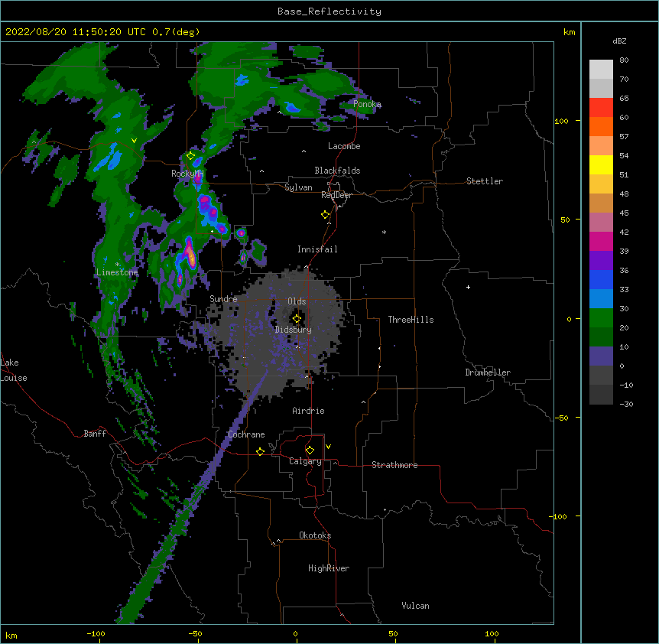Click the Ponoka label

[367, 104]
